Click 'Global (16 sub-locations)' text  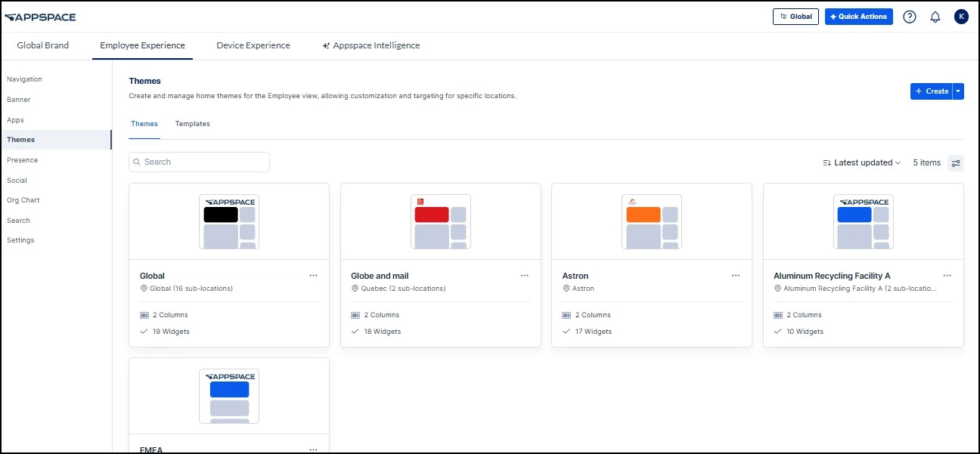(191, 289)
